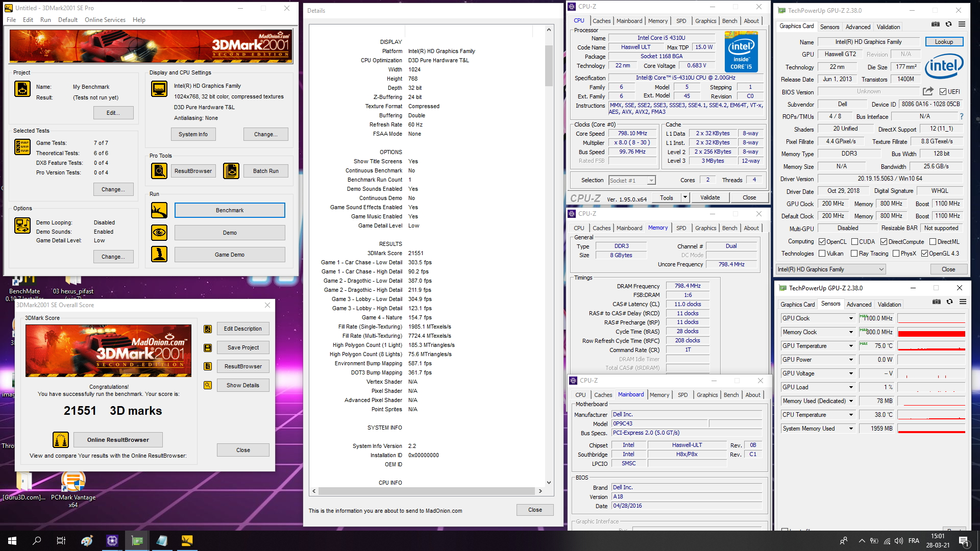This screenshot has height=551, width=980.
Task: Toggle the OpenGL 4.3 checkbox
Action: (x=924, y=254)
